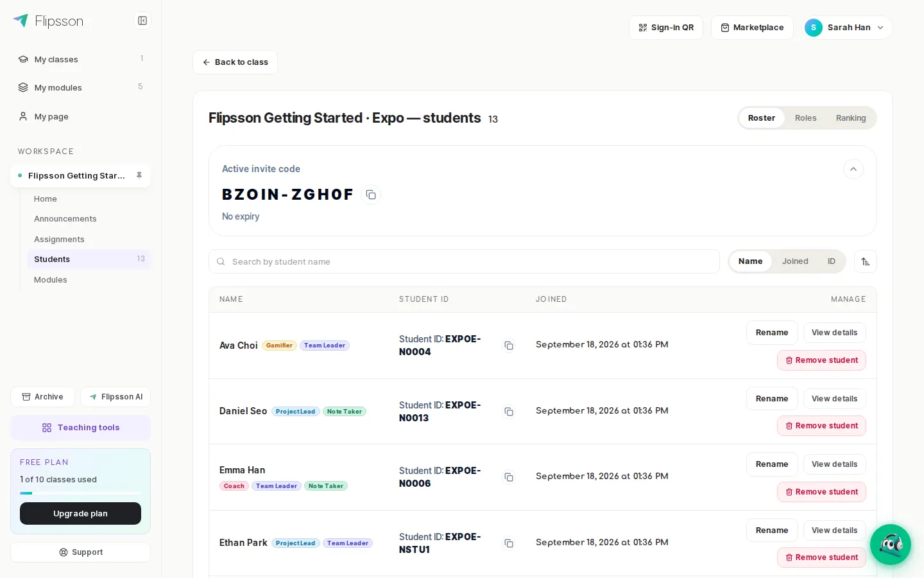Image resolution: width=924 pixels, height=578 pixels.
Task: Copy Daniel Seo's student ID
Action: click(x=509, y=412)
